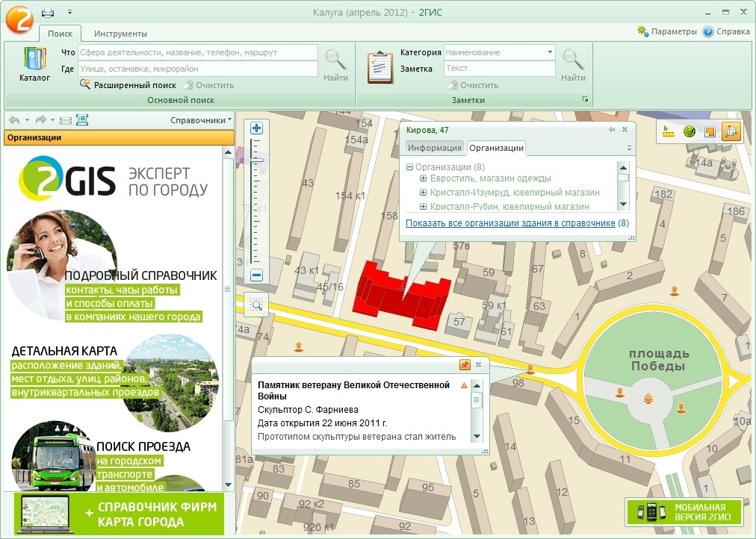Screen dimensions: 756x539
Task: Toggle the 3D map view cube button
Action: (x=731, y=131)
